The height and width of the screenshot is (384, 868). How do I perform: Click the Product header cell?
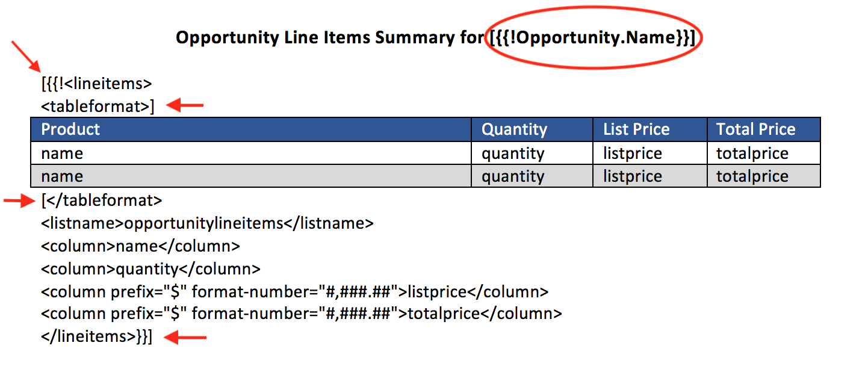click(x=71, y=129)
